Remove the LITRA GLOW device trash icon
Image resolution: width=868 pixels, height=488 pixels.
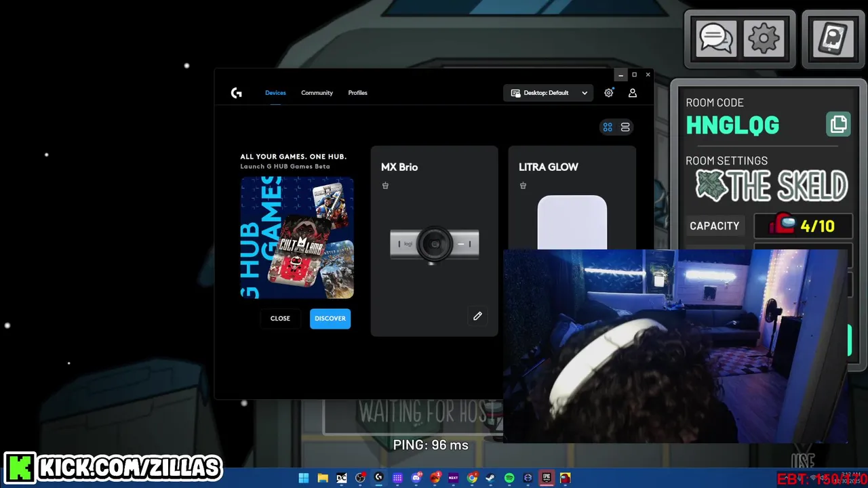coord(523,186)
